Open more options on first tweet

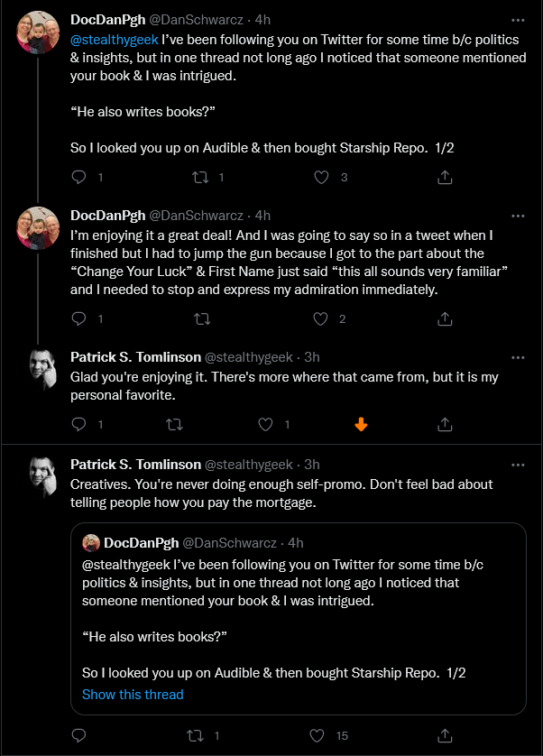click(518, 20)
